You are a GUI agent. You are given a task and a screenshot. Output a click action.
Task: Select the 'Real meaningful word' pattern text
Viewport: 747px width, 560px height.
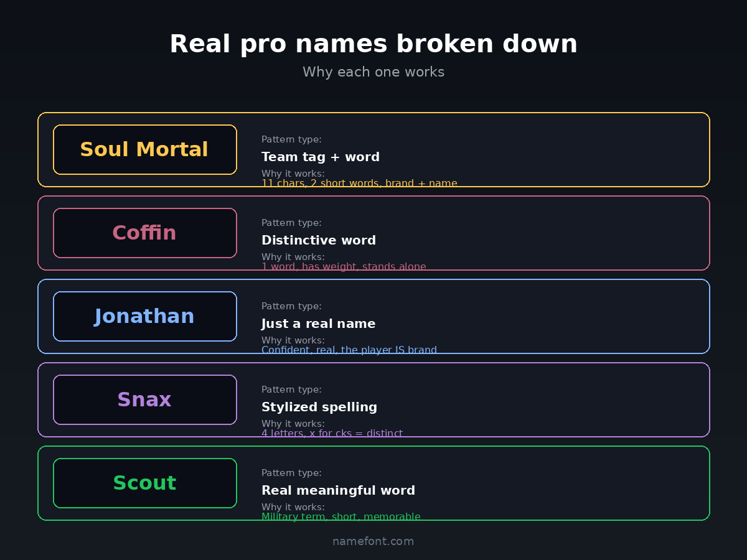[338, 490]
